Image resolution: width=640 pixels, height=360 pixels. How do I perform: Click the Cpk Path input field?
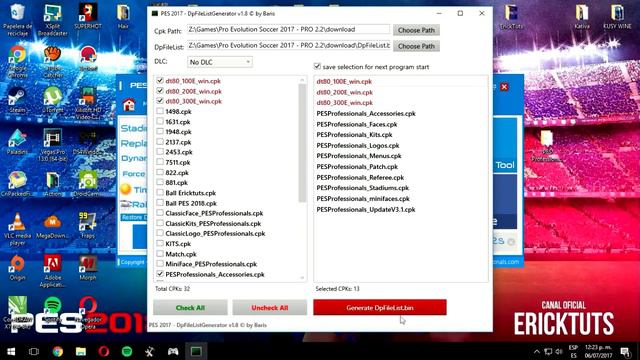(288, 29)
